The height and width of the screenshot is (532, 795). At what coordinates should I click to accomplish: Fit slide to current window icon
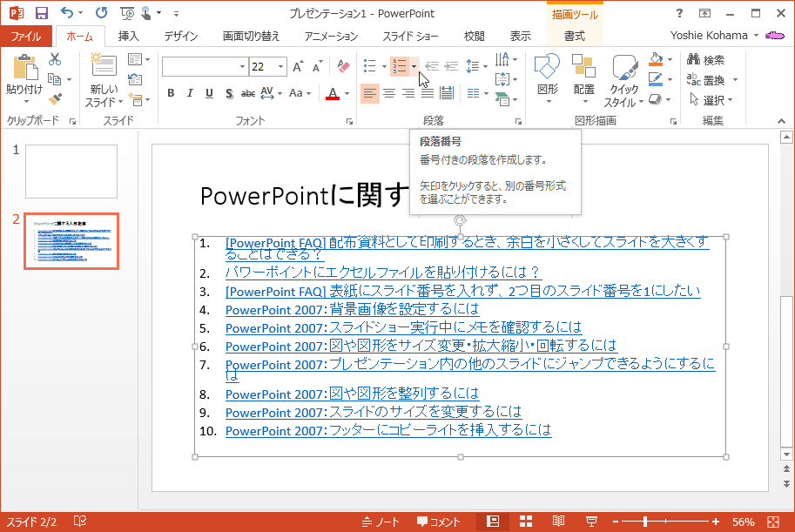[772, 522]
